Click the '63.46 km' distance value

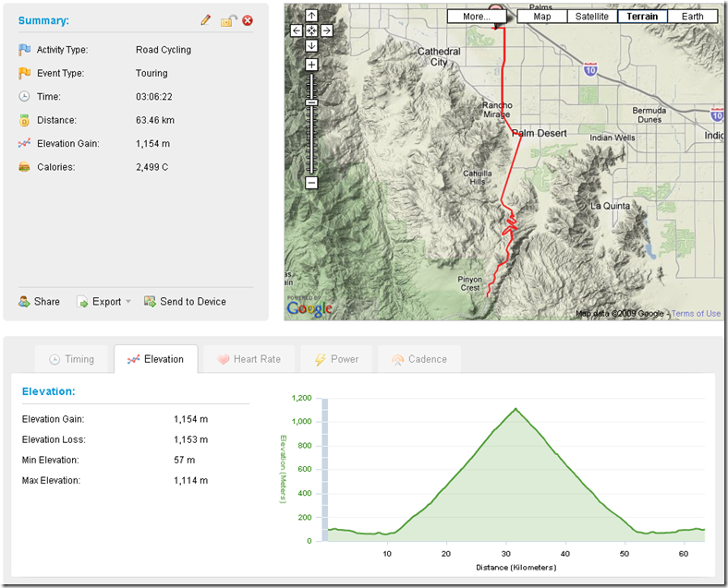(x=155, y=120)
